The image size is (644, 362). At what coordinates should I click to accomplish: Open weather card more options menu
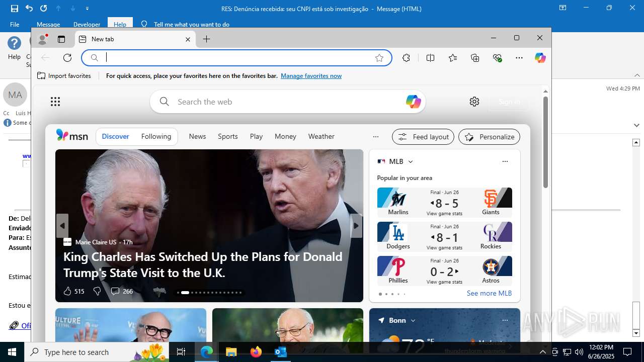click(505, 320)
